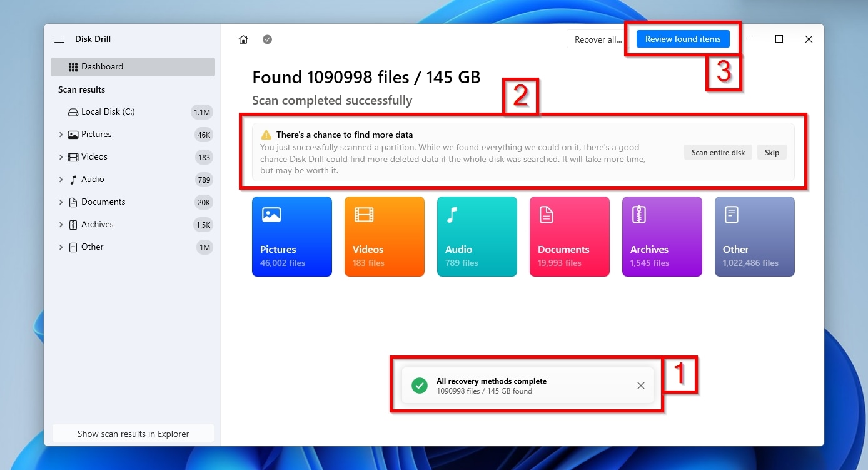The image size is (868, 470).
Task: Click the Videos film icon in the sidebar
Action: tap(73, 157)
